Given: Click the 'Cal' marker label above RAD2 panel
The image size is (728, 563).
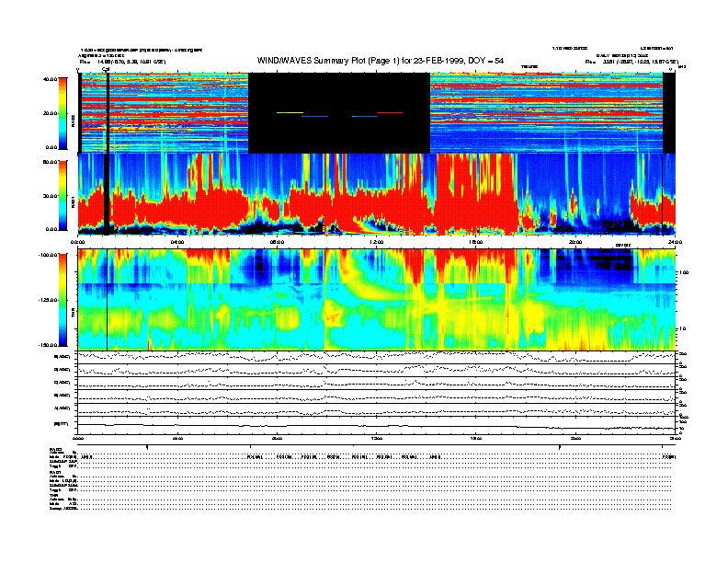Looking at the screenshot, I should 106,70.
